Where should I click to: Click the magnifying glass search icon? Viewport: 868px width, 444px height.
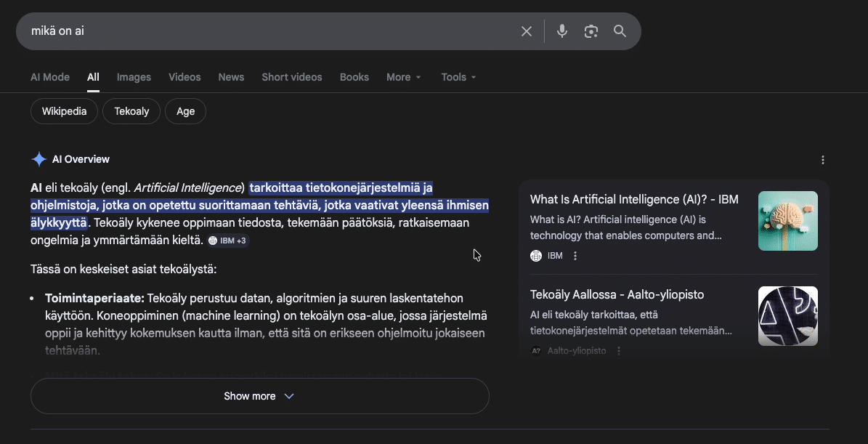[x=620, y=31]
